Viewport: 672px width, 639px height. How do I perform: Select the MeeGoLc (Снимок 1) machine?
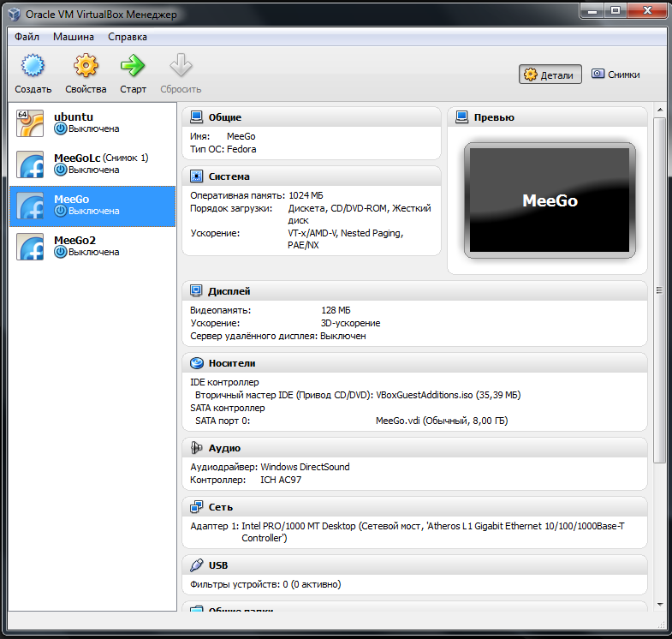[92, 164]
